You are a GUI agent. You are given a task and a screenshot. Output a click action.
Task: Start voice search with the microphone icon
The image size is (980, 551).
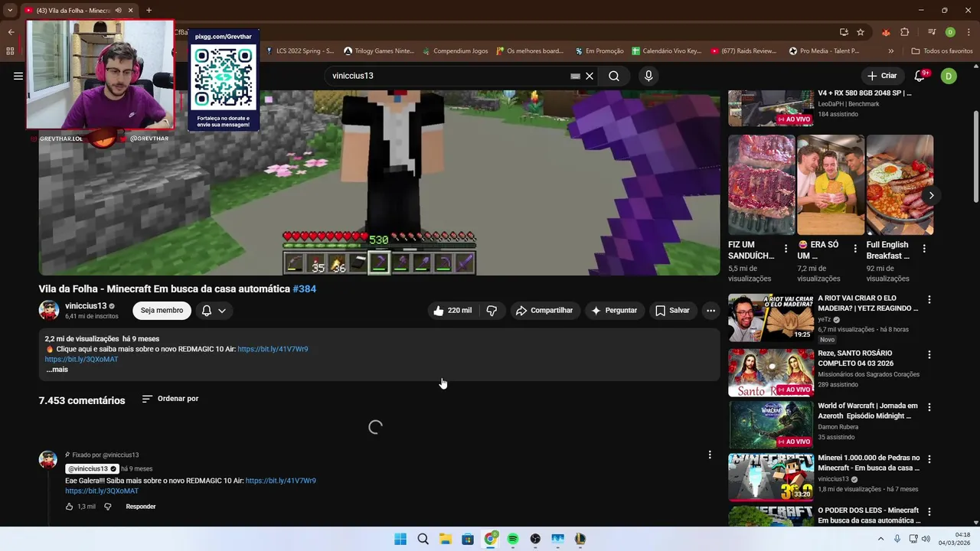coord(648,76)
